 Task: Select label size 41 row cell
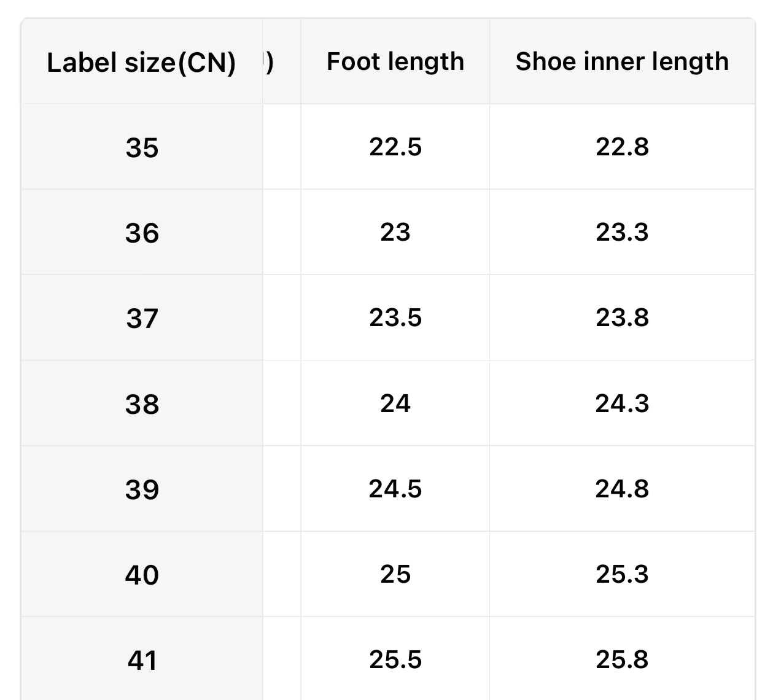tap(142, 660)
